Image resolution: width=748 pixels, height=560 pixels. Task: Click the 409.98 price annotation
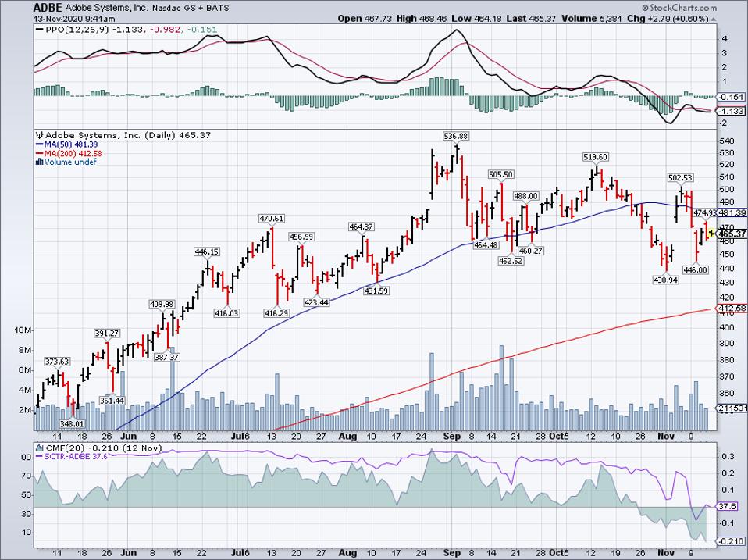[x=162, y=304]
